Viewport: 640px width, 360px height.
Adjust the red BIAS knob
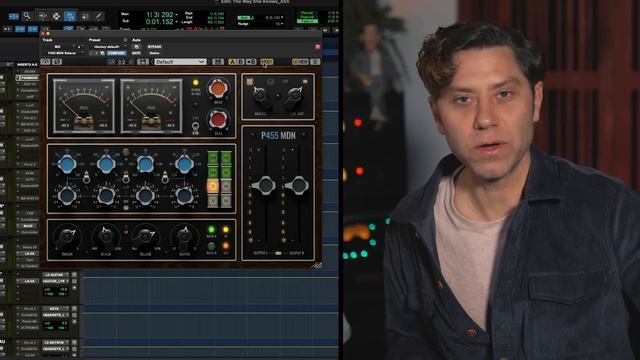(218, 119)
